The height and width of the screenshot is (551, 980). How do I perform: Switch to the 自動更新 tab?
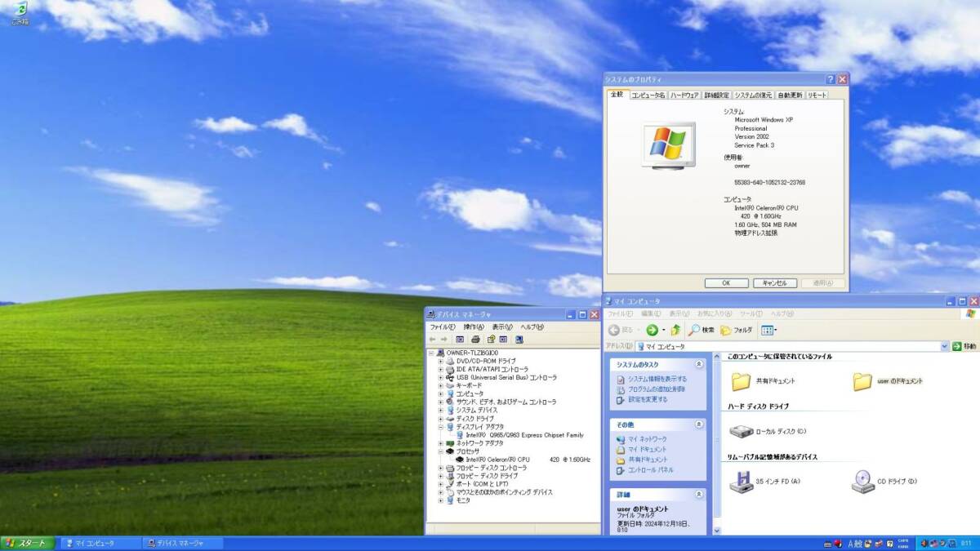pos(790,96)
